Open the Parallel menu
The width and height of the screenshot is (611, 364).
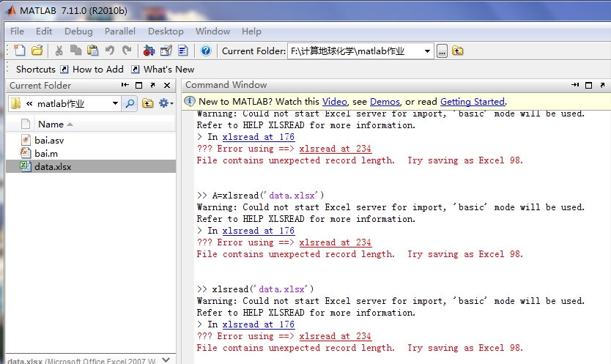coord(120,31)
